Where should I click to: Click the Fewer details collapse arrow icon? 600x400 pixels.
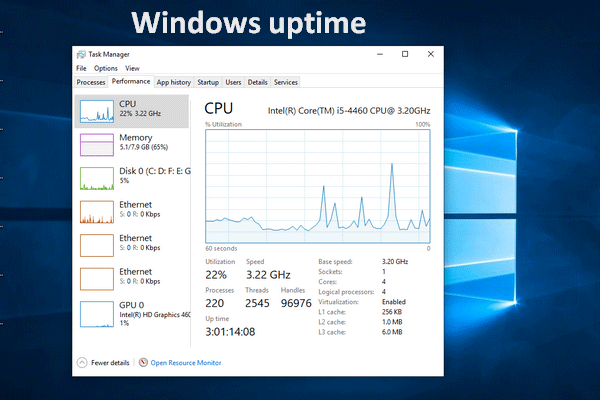point(82,362)
